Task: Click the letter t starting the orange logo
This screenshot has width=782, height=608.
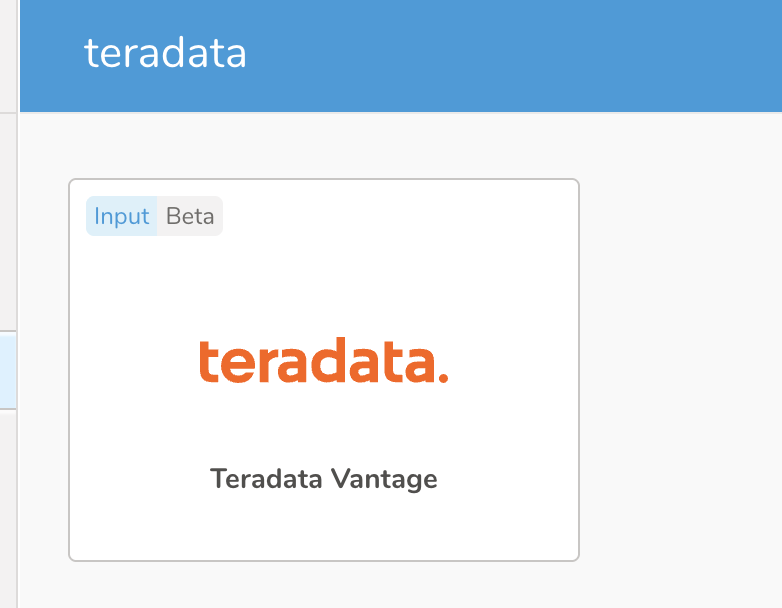Action: [x=207, y=361]
